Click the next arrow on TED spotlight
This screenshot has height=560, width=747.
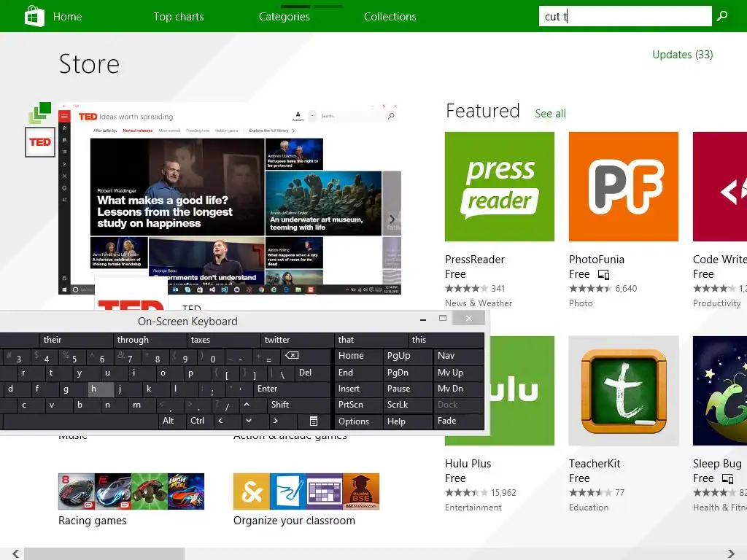click(x=392, y=219)
